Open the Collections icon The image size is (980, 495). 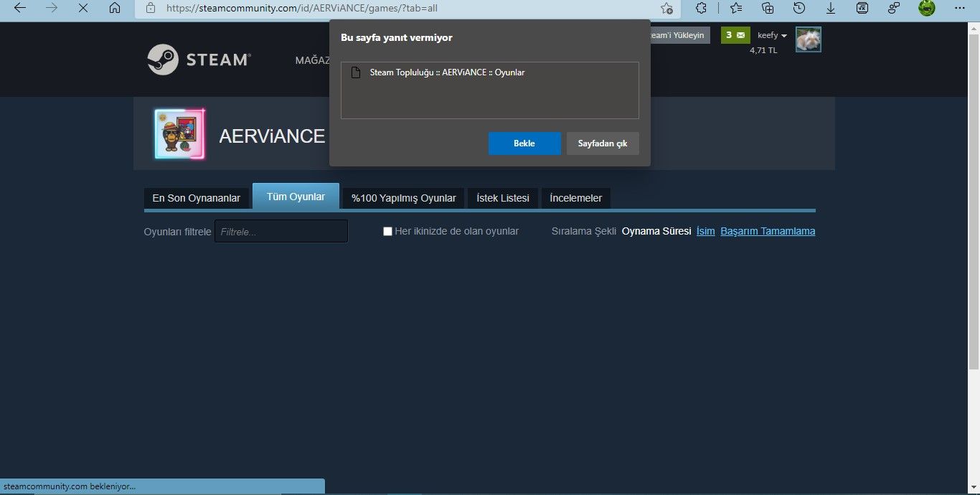coord(768,9)
